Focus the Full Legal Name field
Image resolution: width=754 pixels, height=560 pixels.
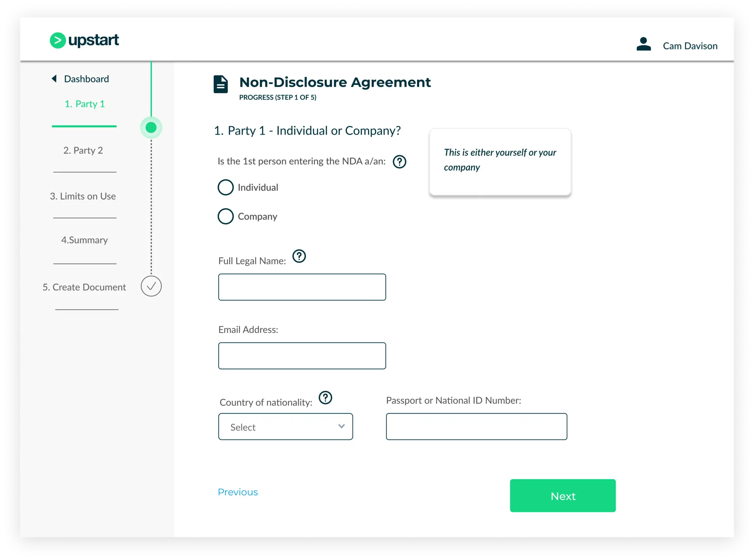(302, 287)
